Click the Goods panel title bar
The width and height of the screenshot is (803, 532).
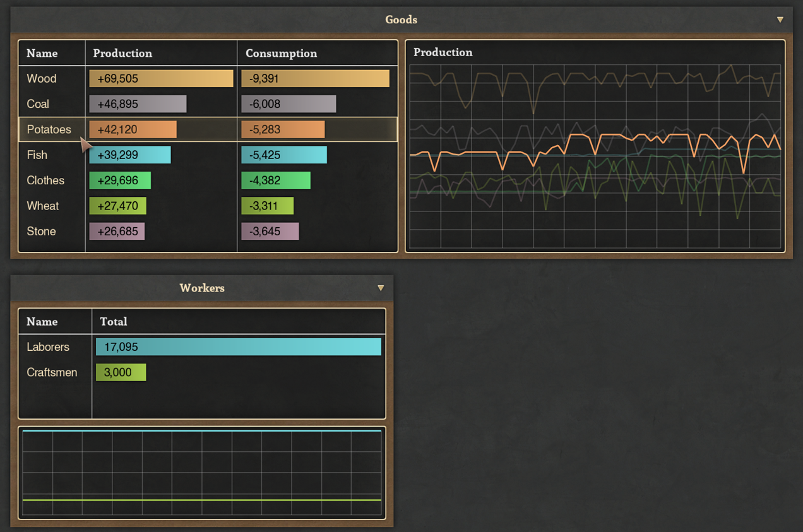(401, 20)
